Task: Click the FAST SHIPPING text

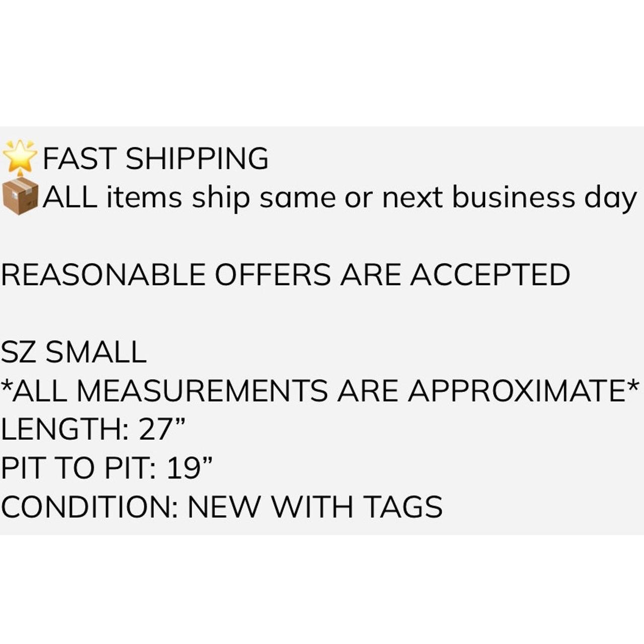Action: click(x=155, y=158)
